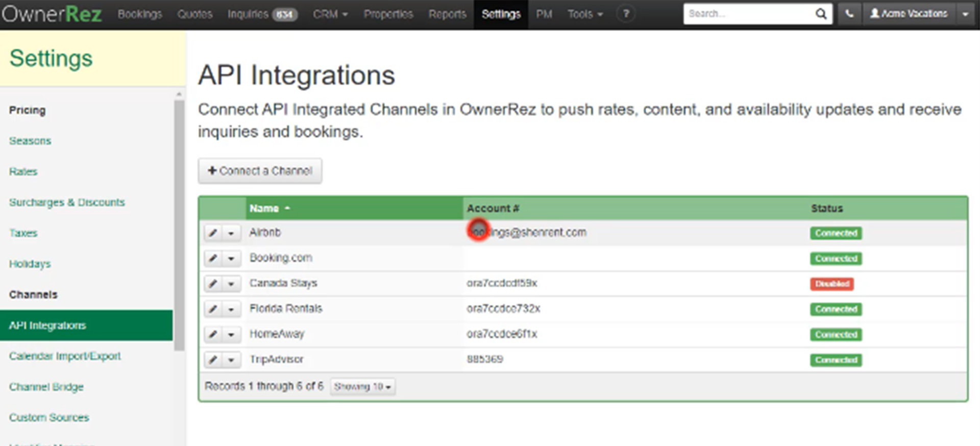The image size is (980, 446).
Task: Click the search magnifier icon
Action: [x=820, y=14]
